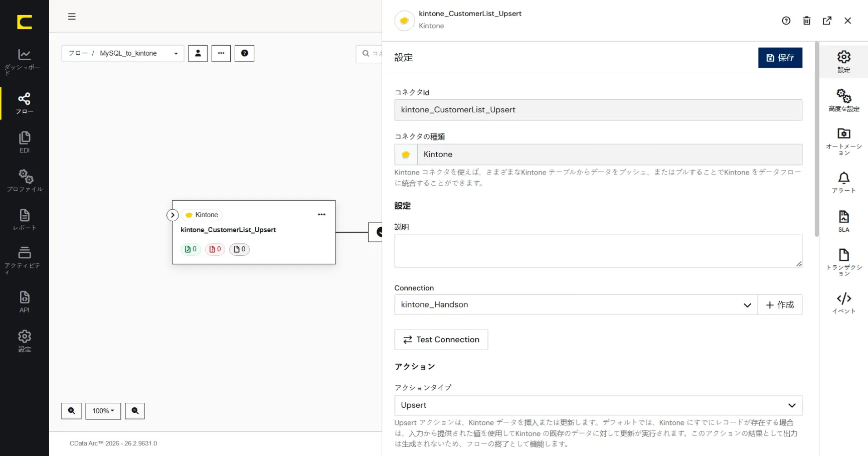Screen dimensions: 868x456
Task: Open connector in a new window
Action: [827, 21]
